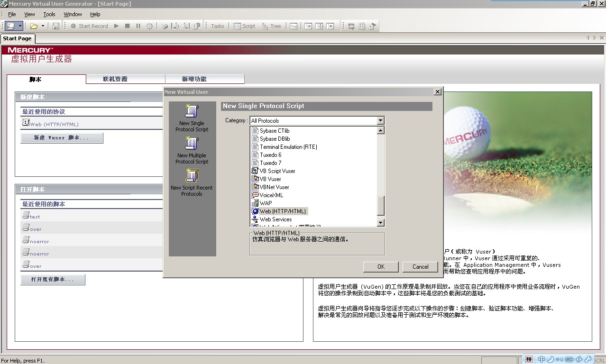Expand the arrow beside the Open folder icon

pyautogui.click(x=43, y=26)
